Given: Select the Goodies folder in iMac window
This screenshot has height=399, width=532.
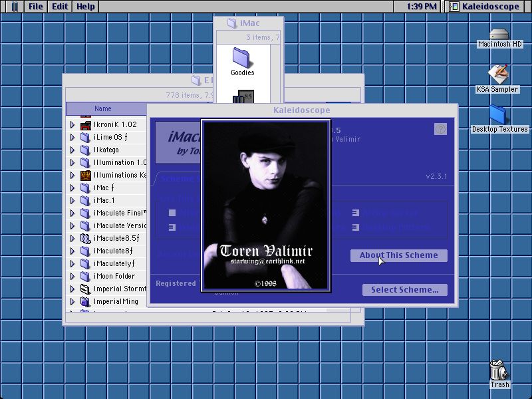Looking at the screenshot, I should (x=241, y=58).
